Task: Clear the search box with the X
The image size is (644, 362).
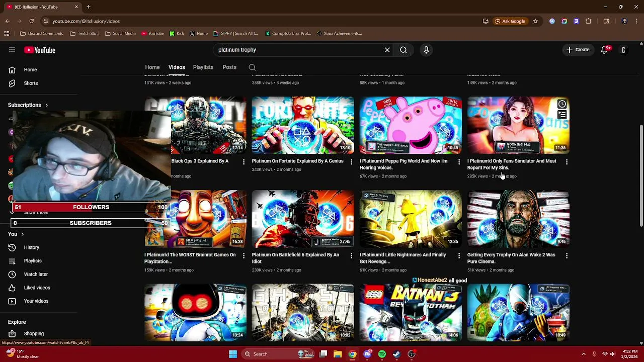Action: [x=387, y=50]
